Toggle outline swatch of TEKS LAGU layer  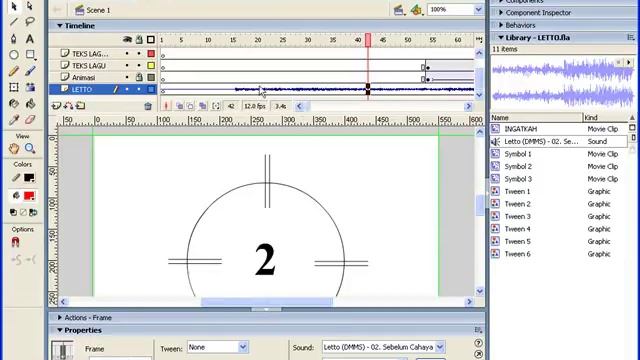pos(151,65)
